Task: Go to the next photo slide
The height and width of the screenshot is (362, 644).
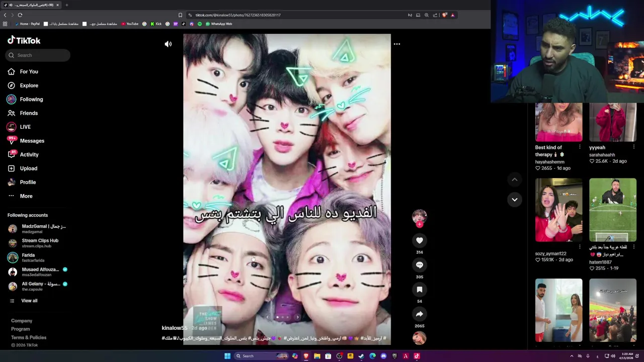Action: [297, 317]
